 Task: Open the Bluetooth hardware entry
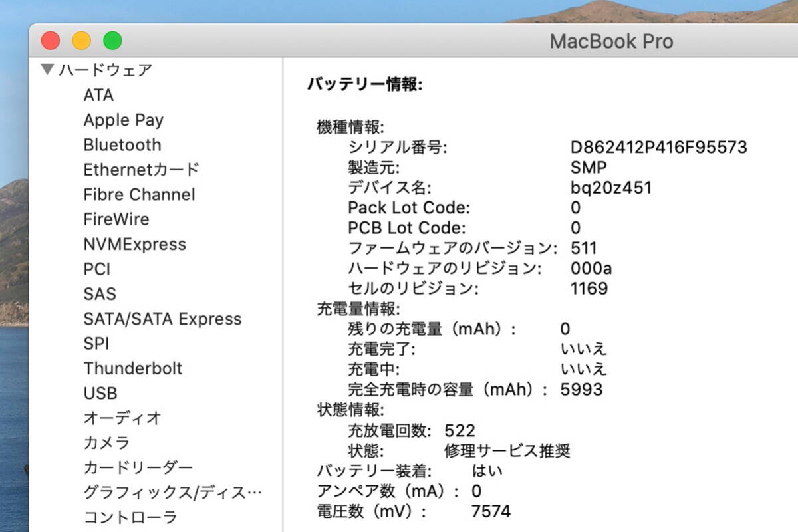(x=122, y=145)
